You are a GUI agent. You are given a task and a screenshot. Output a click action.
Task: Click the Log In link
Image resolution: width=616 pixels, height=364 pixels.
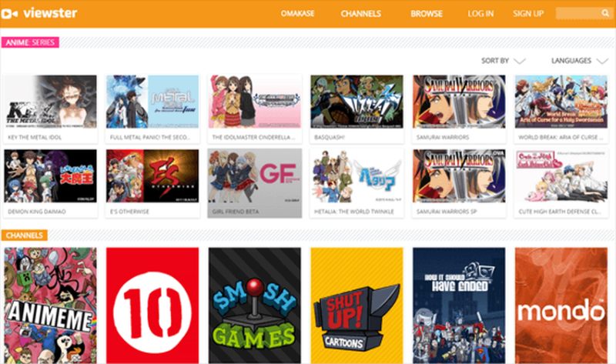pyautogui.click(x=480, y=14)
